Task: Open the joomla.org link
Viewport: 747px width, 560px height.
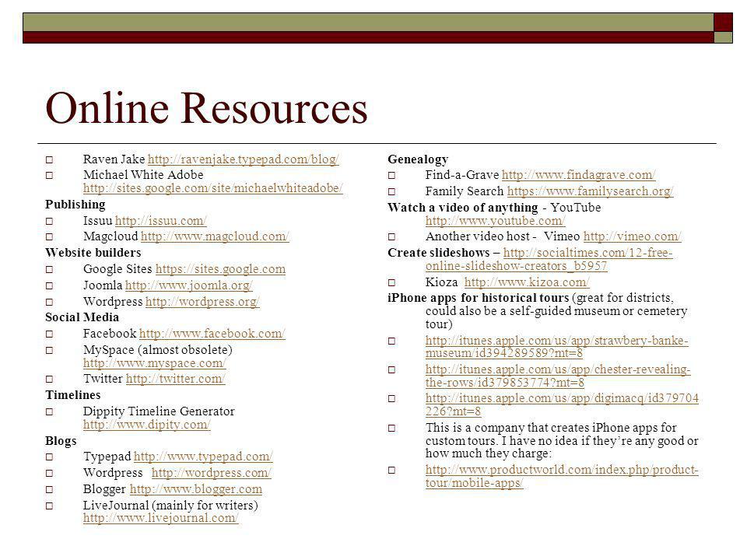Action: pos(188,285)
